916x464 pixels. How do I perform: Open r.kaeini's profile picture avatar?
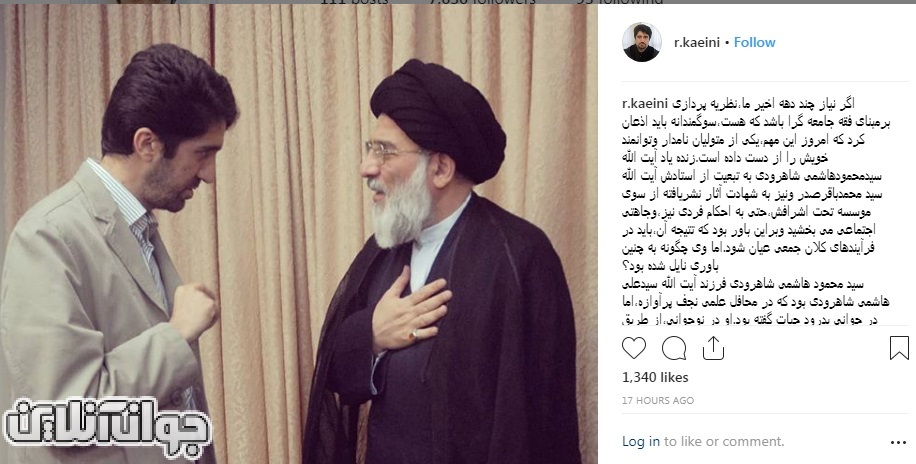pyautogui.click(x=641, y=43)
